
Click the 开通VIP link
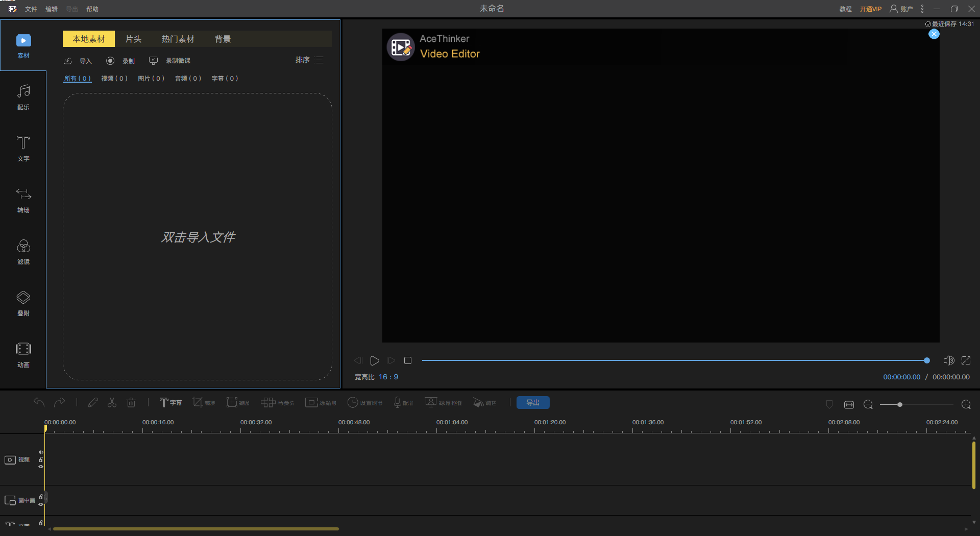871,9
